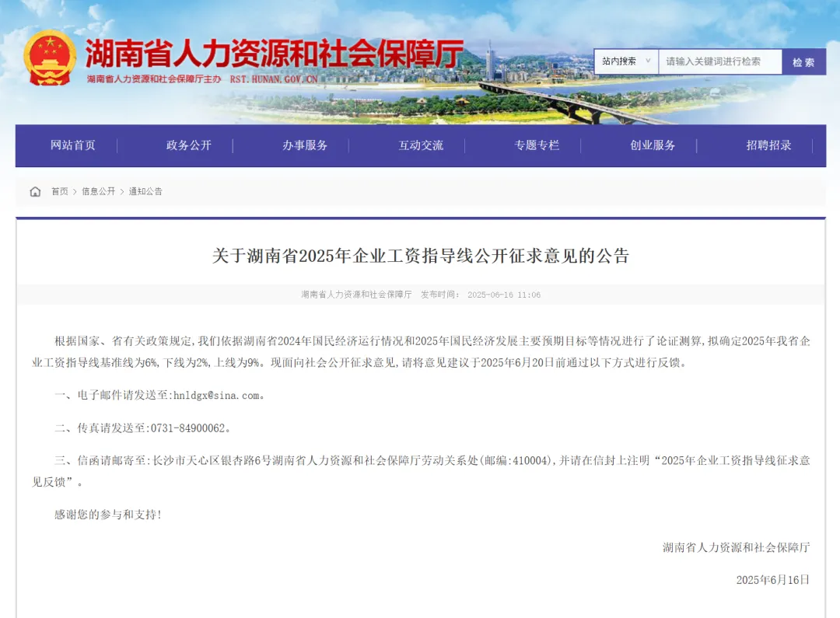Select 办事服务 in the navigation bar
Screen dimensions: 840x618
[x=305, y=145]
